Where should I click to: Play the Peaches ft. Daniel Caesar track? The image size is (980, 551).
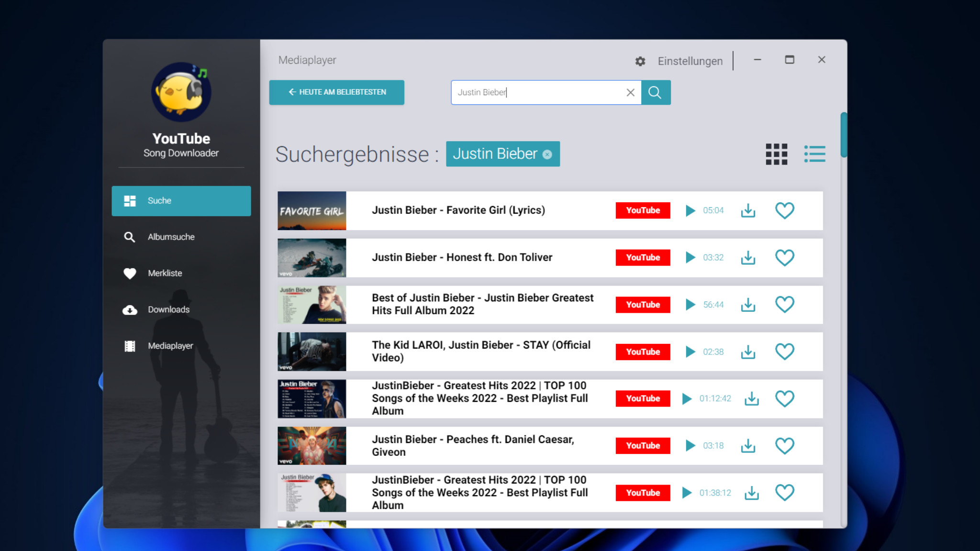click(690, 445)
